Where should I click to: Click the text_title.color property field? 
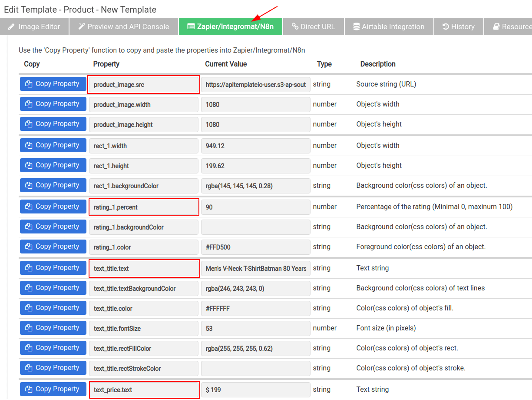144,309
